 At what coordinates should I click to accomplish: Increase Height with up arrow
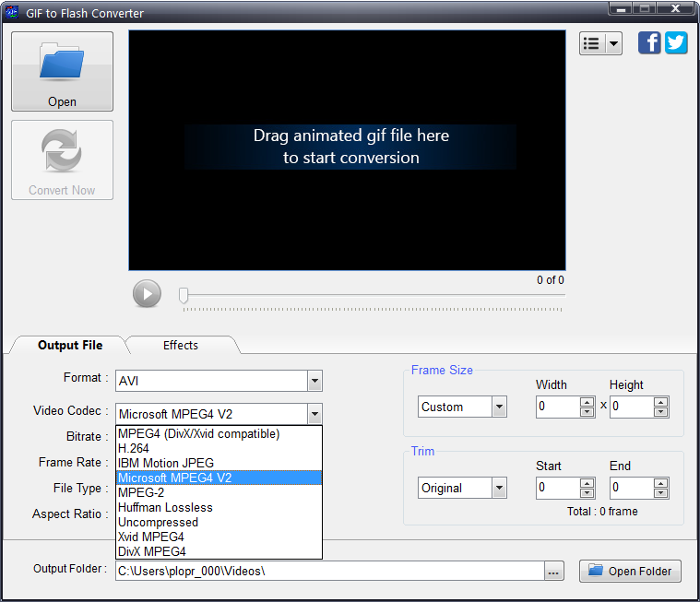point(660,402)
